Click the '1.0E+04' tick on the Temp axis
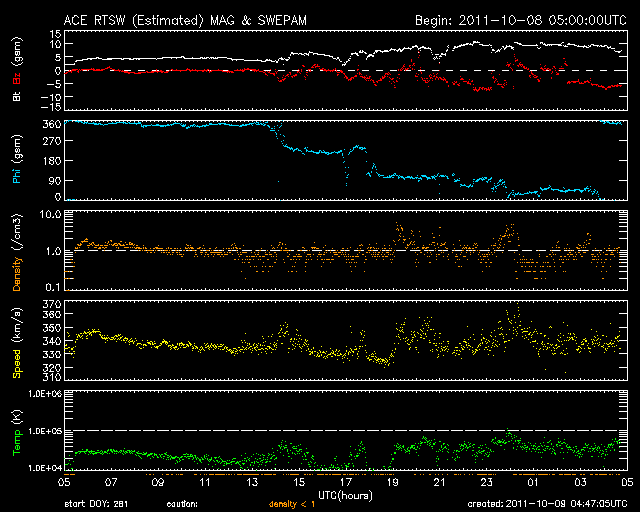Viewport: 640px width, 512px height. click(45, 468)
